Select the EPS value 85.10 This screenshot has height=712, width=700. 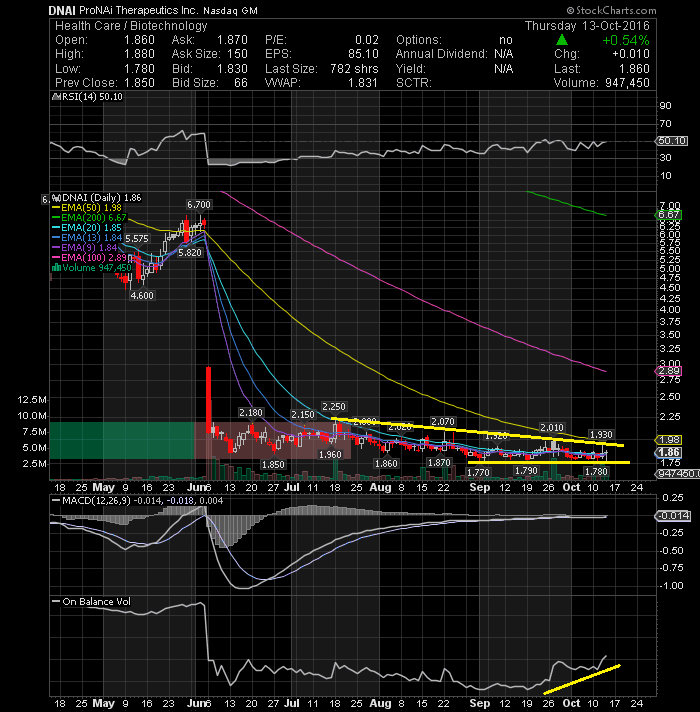pos(364,54)
